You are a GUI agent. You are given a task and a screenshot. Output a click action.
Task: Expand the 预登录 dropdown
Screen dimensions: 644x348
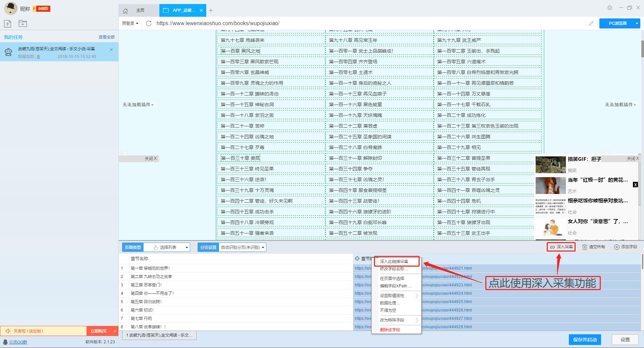click(x=130, y=23)
